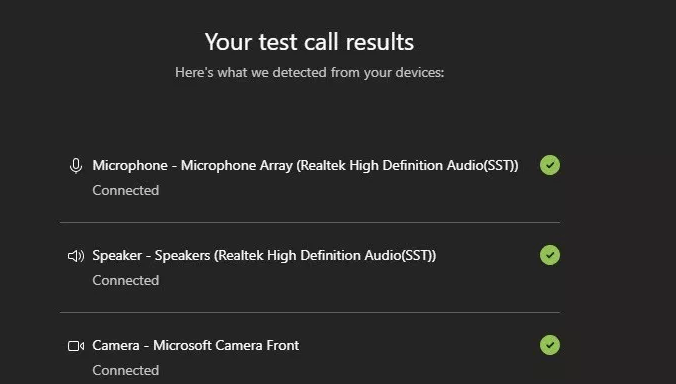The height and width of the screenshot is (384, 676).
Task: Click the '(Realtek High Definition Audio(SST))' microphone text
Action: click(x=407, y=165)
